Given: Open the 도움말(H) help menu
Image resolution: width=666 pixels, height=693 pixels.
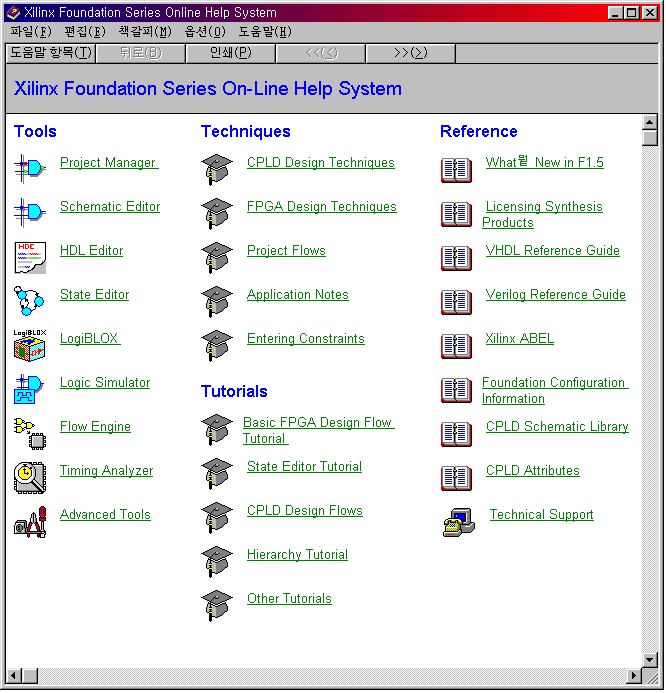Looking at the screenshot, I should (265, 32).
